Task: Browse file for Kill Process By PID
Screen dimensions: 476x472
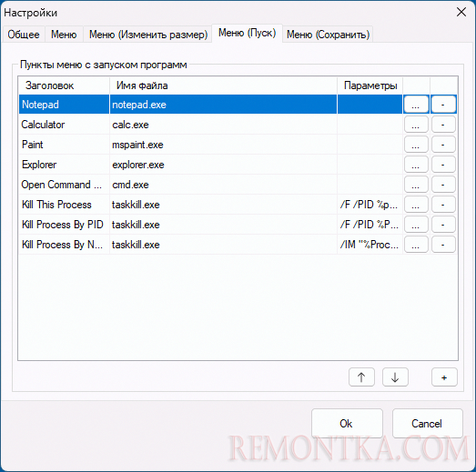Action: coord(416,225)
